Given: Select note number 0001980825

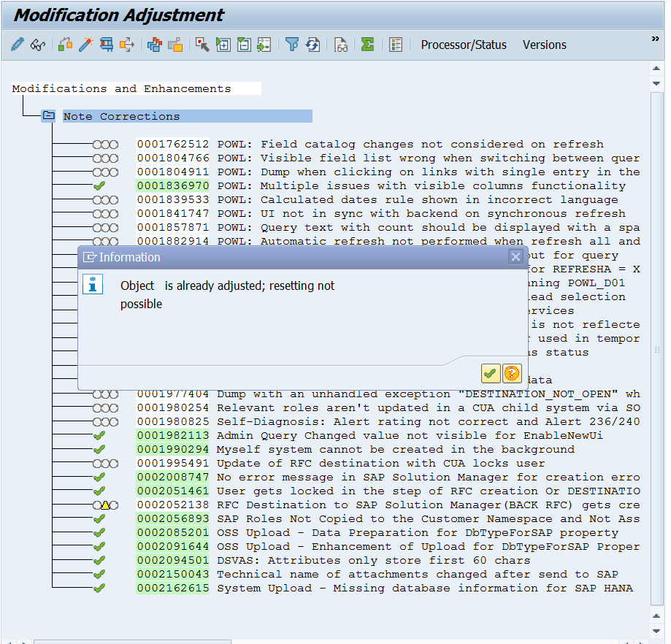Looking at the screenshot, I should coord(173,421).
